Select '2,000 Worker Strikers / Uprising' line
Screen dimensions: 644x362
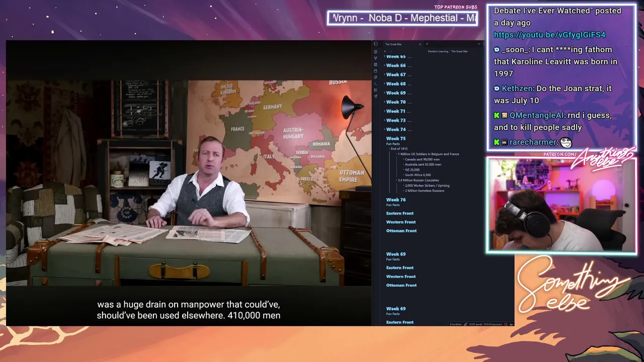click(x=427, y=186)
